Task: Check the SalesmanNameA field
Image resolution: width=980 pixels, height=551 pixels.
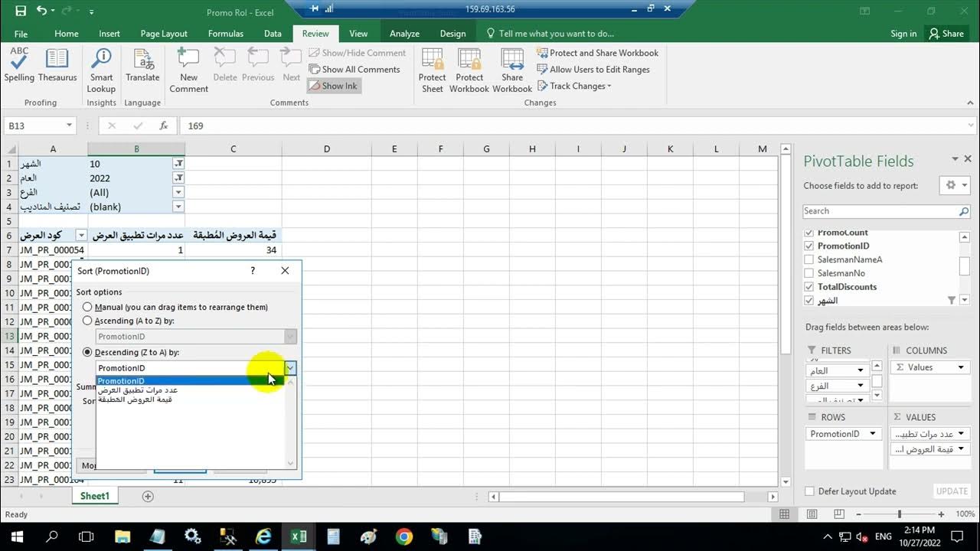Action: coord(809,259)
